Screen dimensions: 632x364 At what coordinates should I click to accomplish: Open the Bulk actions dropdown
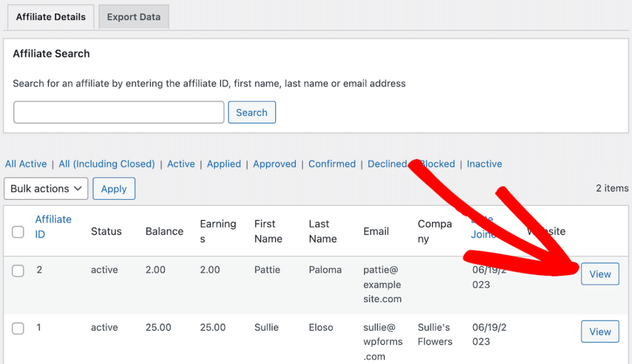pos(46,188)
